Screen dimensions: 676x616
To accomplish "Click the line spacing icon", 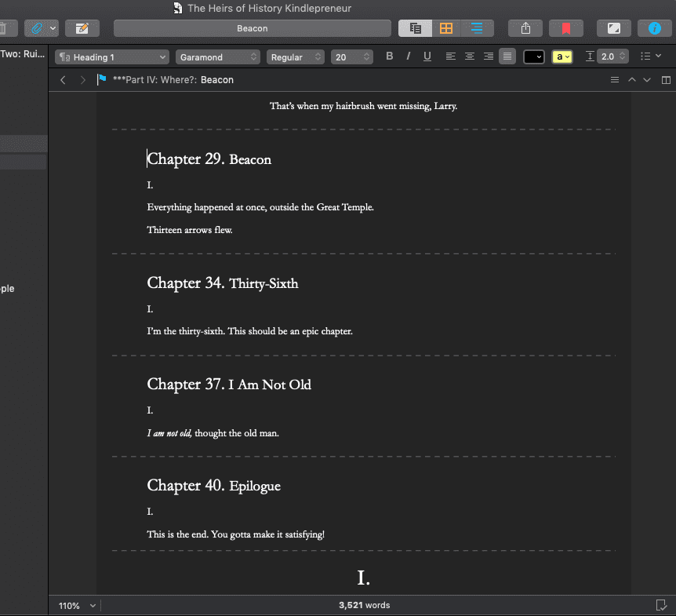I will point(590,56).
